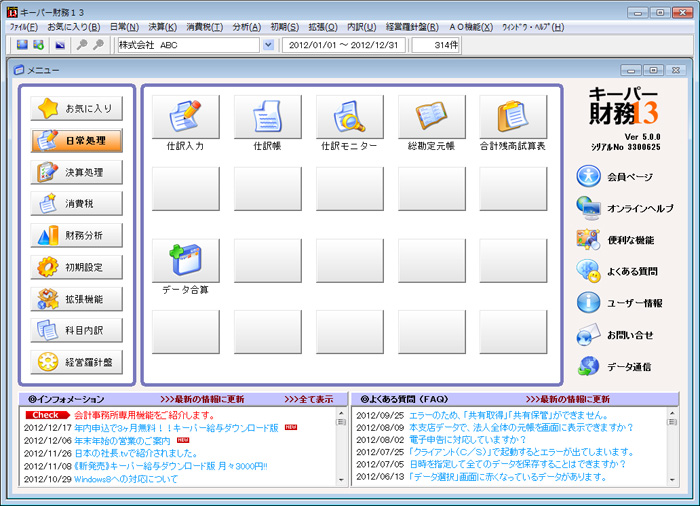Click first toolbar blue window icon

point(22,45)
